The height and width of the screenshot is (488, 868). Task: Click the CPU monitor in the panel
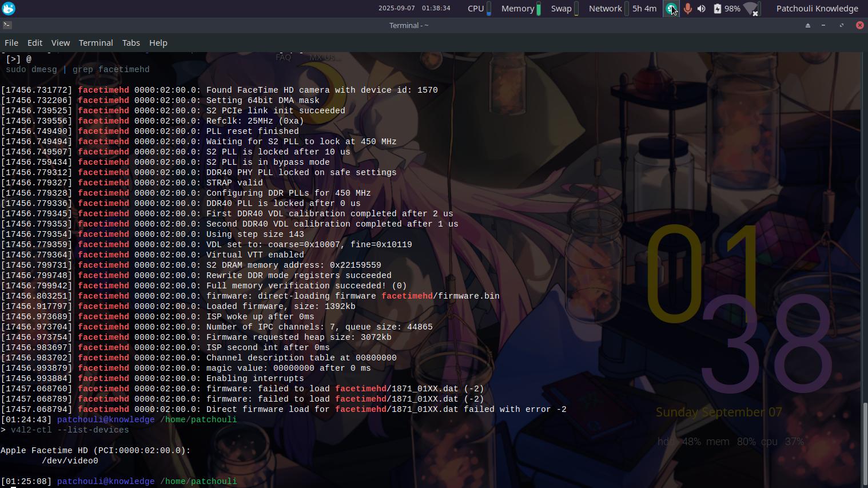pos(479,9)
